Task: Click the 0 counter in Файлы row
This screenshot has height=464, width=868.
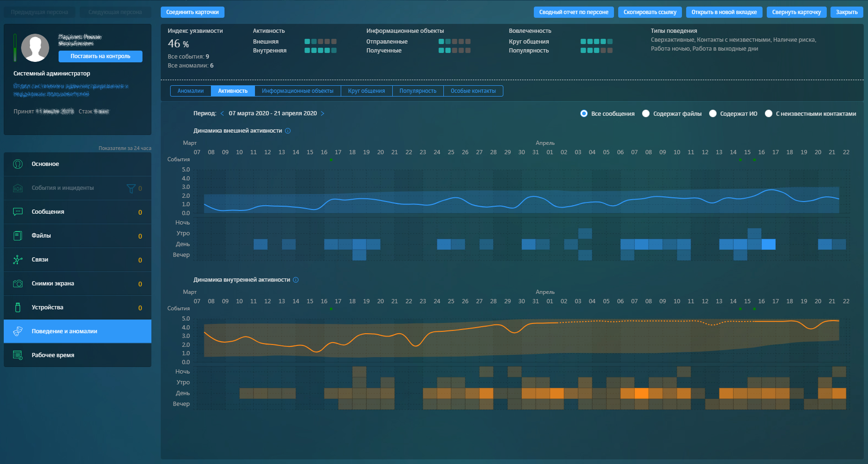Action: (x=140, y=236)
